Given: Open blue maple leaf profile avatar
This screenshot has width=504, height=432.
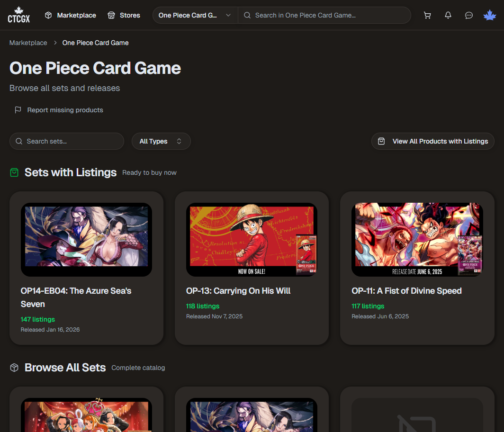Looking at the screenshot, I should point(490,15).
